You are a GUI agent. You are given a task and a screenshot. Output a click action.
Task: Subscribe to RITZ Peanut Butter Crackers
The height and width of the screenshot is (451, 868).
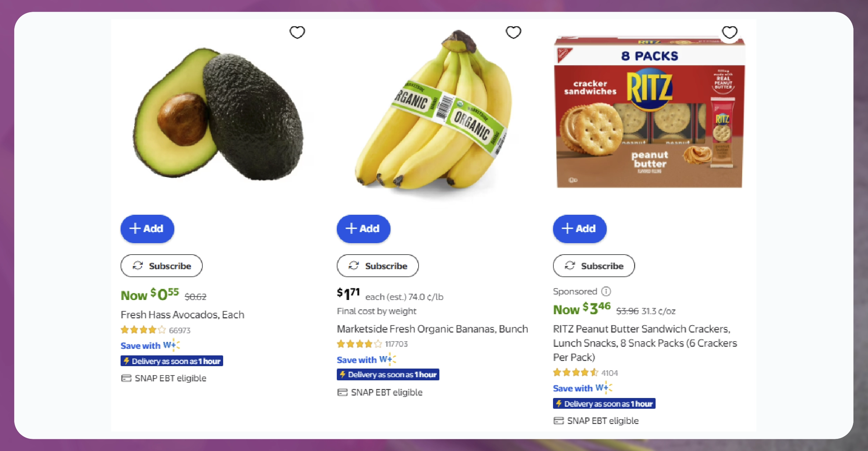pyautogui.click(x=594, y=266)
